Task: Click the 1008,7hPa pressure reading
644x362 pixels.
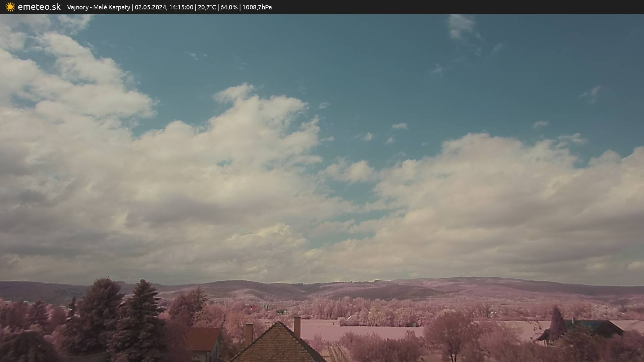Action: (257, 7)
